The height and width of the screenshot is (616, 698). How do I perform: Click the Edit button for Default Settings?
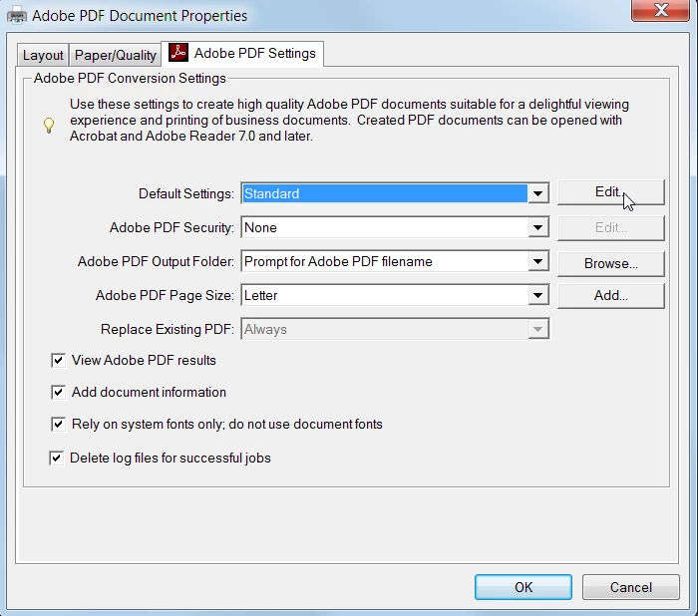coord(610,192)
